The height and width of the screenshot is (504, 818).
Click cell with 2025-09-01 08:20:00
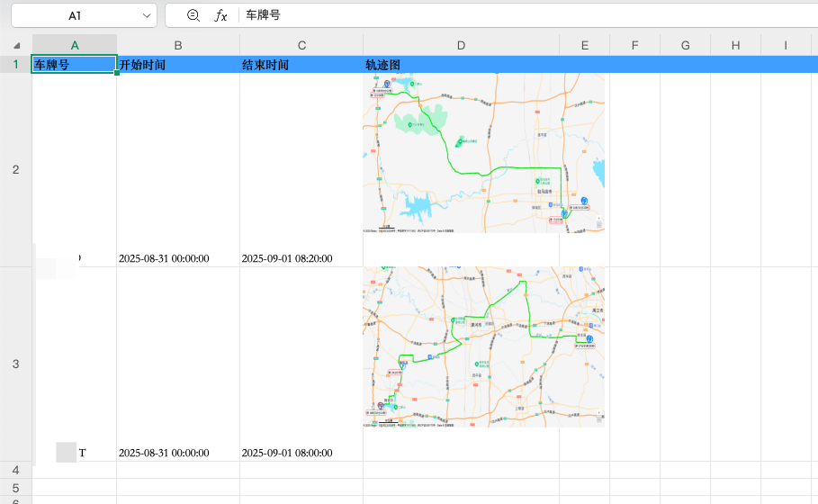pos(301,169)
